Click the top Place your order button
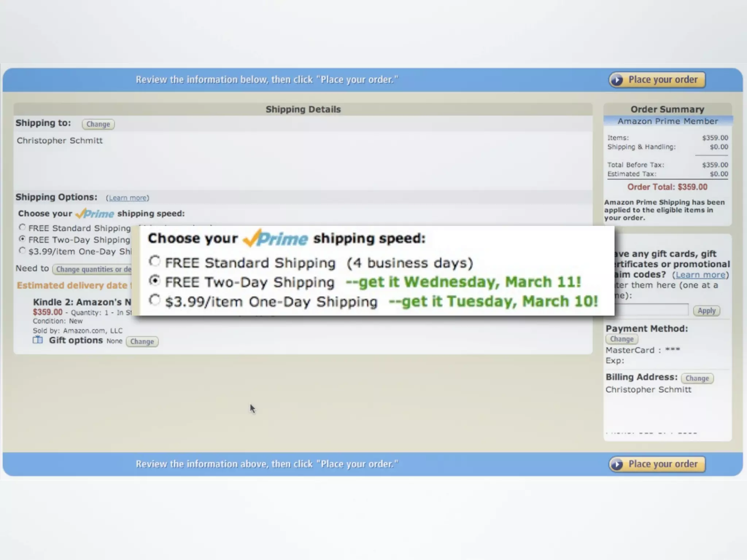 657,80
